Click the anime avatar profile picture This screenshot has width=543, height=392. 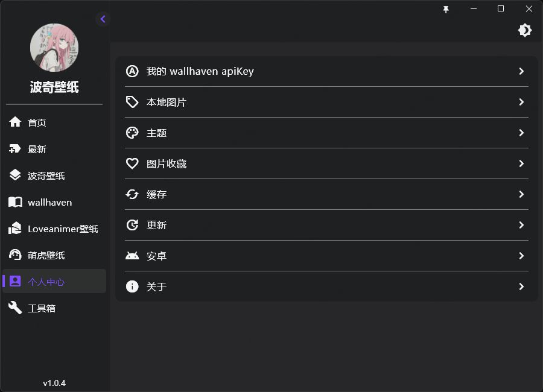pos(54,48)
